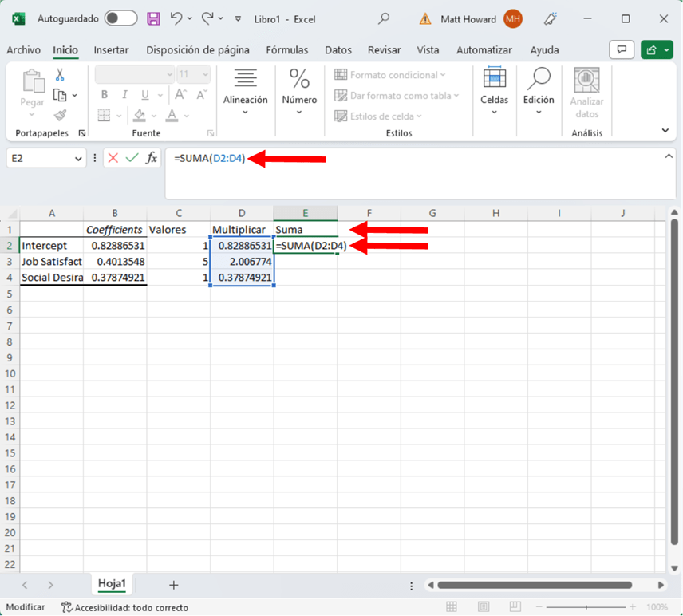Screen dimensions: 683x616
Task: Add a new sheet with plus icon
Action: 173,585
